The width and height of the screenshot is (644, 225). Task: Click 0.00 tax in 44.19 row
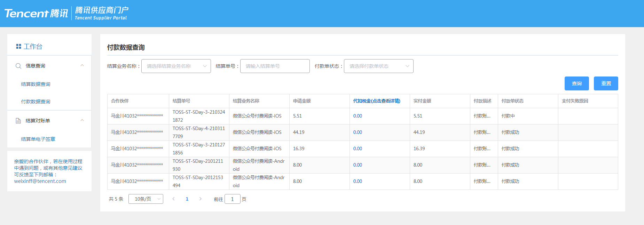click(358, 132)
